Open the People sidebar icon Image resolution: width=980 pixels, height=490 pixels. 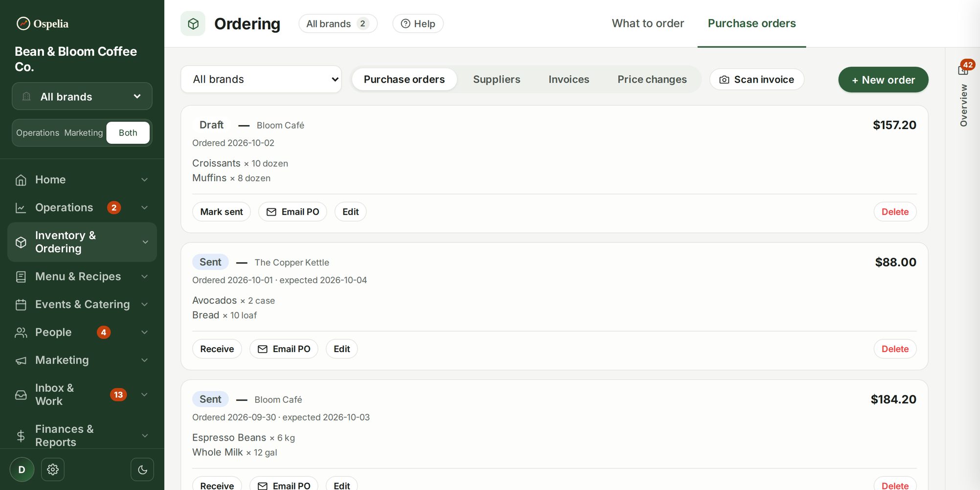coord(21,333)
